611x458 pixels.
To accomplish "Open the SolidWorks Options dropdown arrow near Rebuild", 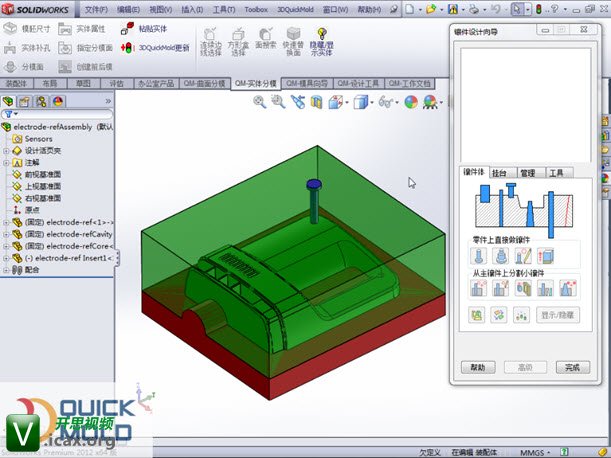I will coord(547,10).
